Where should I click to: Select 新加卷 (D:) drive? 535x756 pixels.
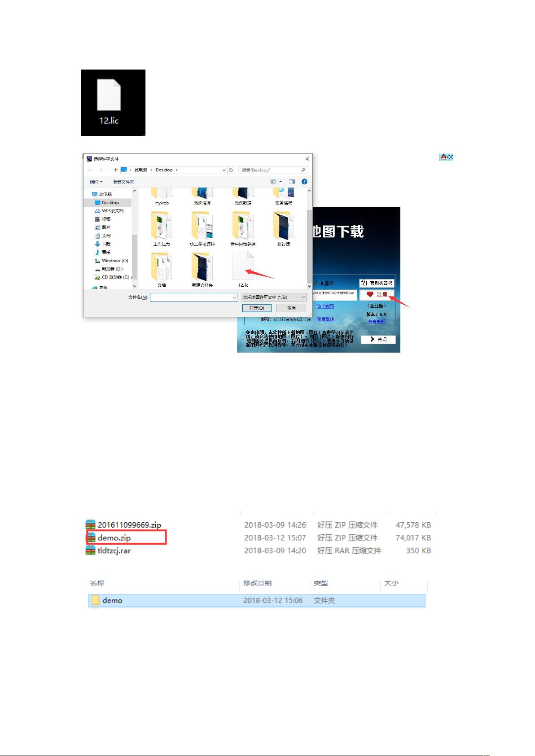[x=112, y=269]
